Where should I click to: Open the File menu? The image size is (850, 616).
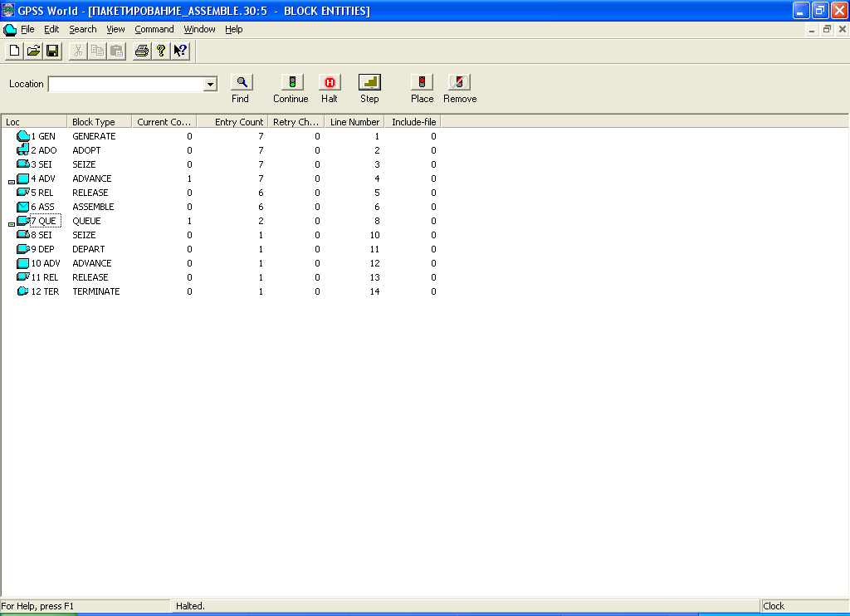coord(27,29)
